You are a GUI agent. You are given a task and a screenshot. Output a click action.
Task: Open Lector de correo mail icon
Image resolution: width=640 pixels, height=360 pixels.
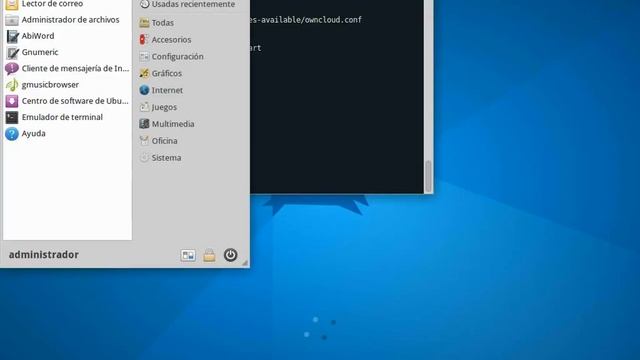[x=12, y=4]
